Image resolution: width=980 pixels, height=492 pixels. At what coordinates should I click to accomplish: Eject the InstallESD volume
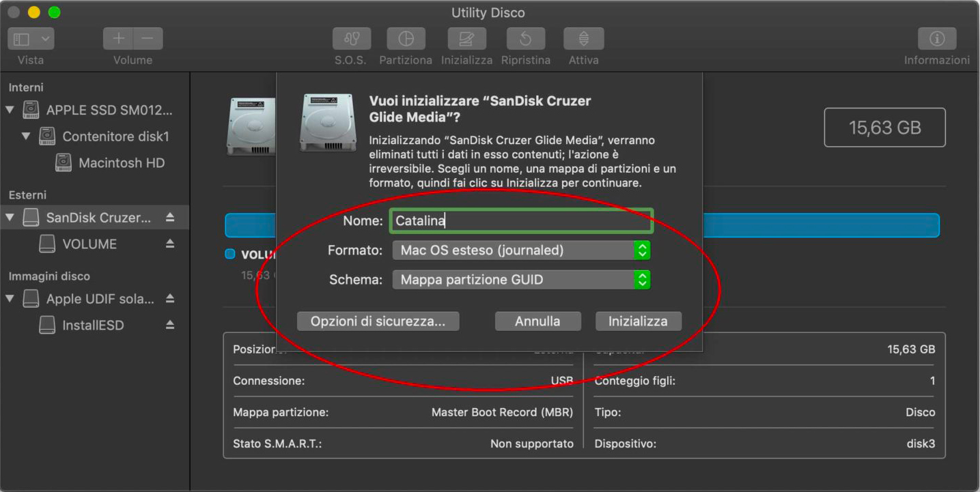click(170, 325)
